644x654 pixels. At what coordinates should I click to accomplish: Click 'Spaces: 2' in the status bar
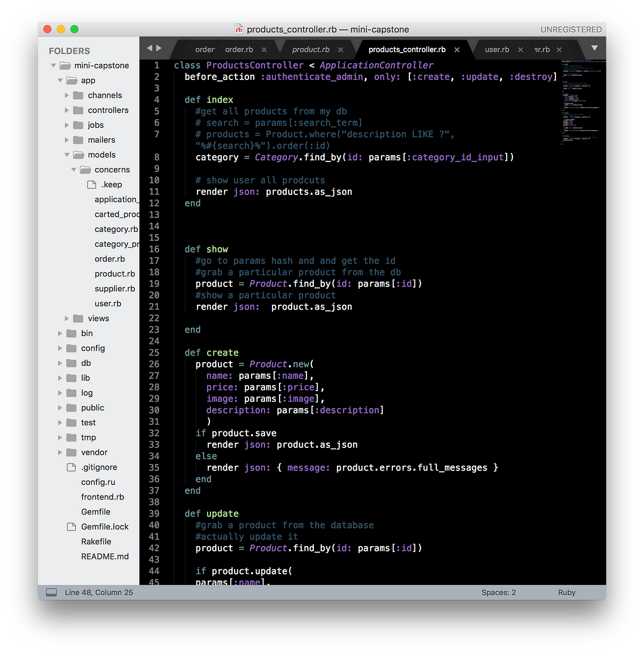[x=499, y=592]
